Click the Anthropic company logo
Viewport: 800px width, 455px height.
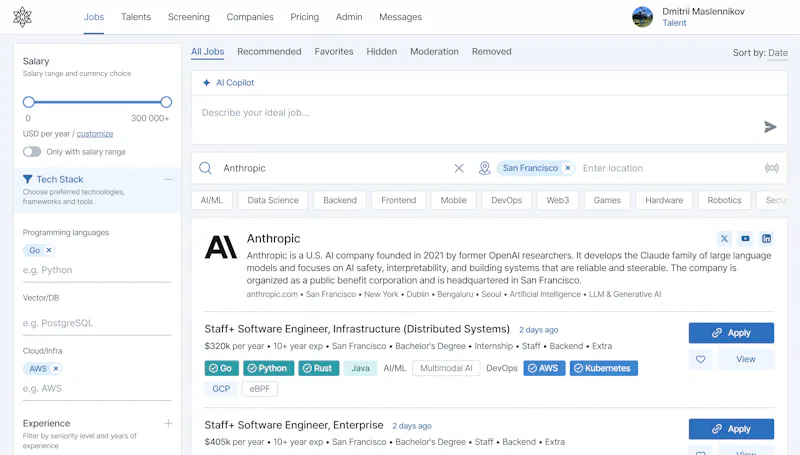(220, 247)
